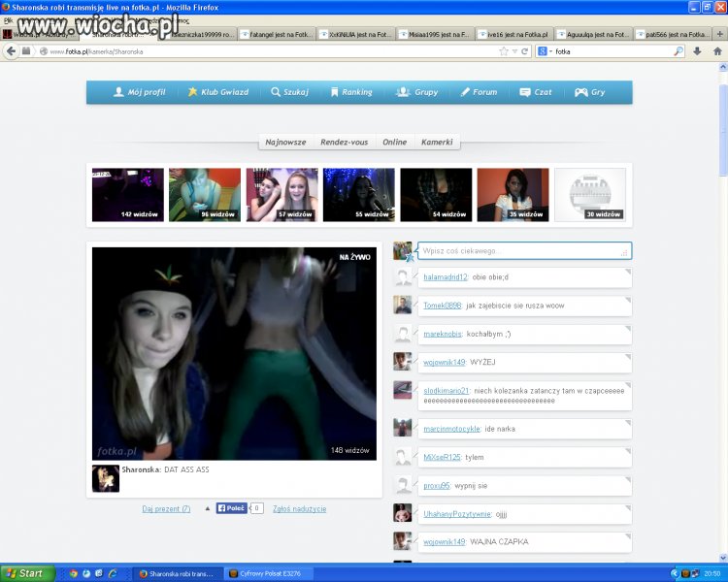Viewport: 728px width, 582px height.
Task: Switch to the 'Misiaa1995 jest na F...' tab
Action: coord(436,34)
